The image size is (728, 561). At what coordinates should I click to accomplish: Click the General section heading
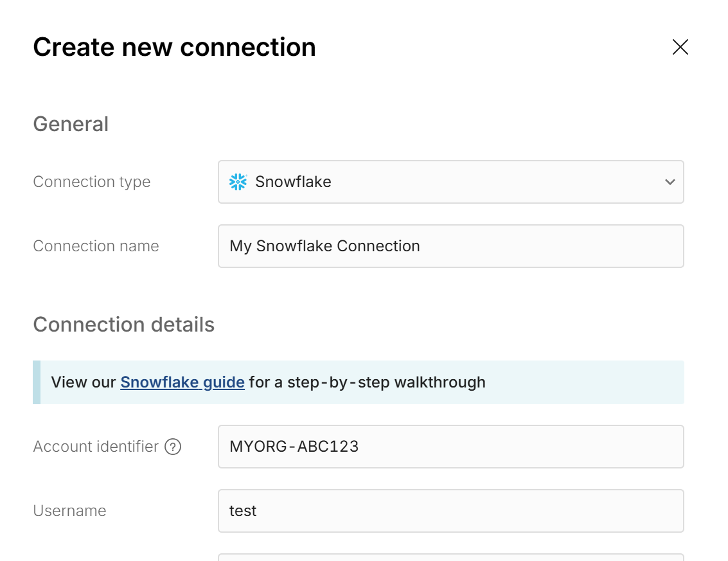coord(70,124)
